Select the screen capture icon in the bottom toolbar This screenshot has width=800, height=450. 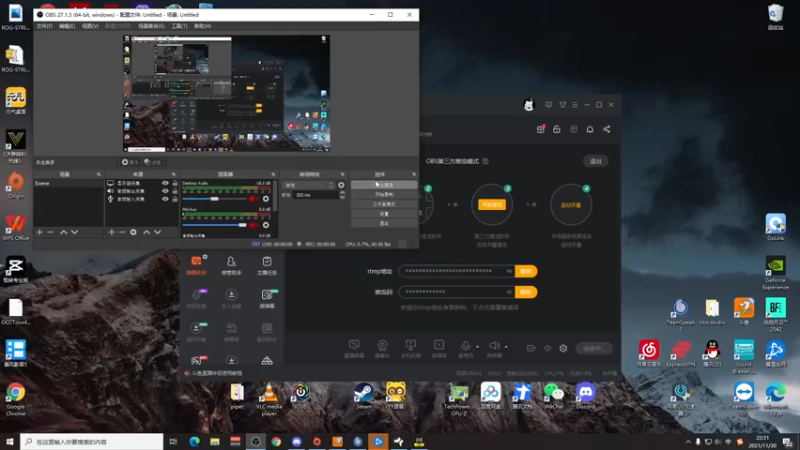coord(354,345)
